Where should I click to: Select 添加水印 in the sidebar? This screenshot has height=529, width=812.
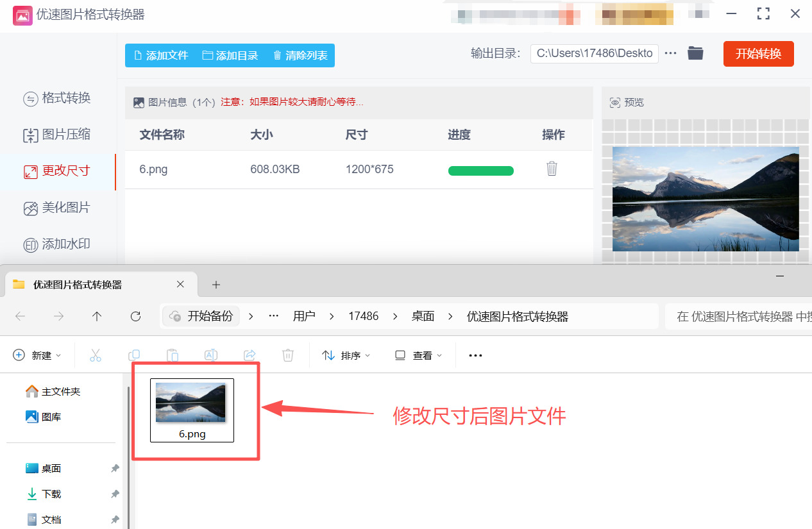pos(58,244)
